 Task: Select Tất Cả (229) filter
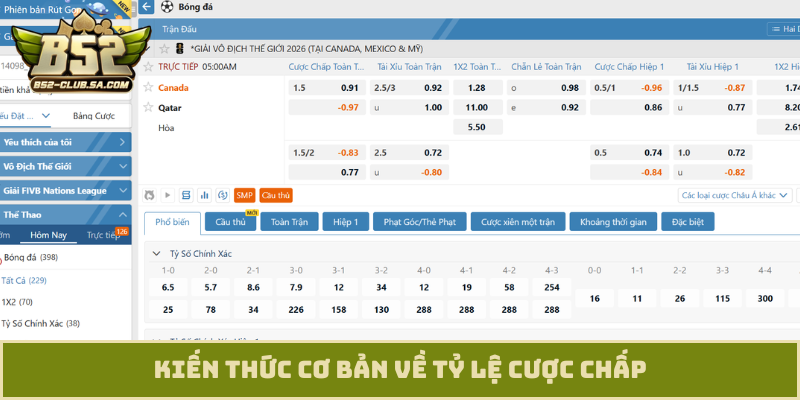coord(24,280)
